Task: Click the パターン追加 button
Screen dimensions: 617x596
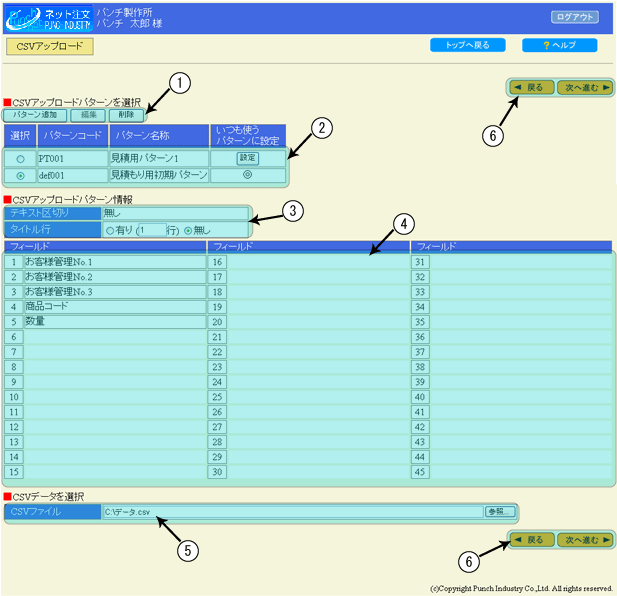Action: (x=35, y=115)
